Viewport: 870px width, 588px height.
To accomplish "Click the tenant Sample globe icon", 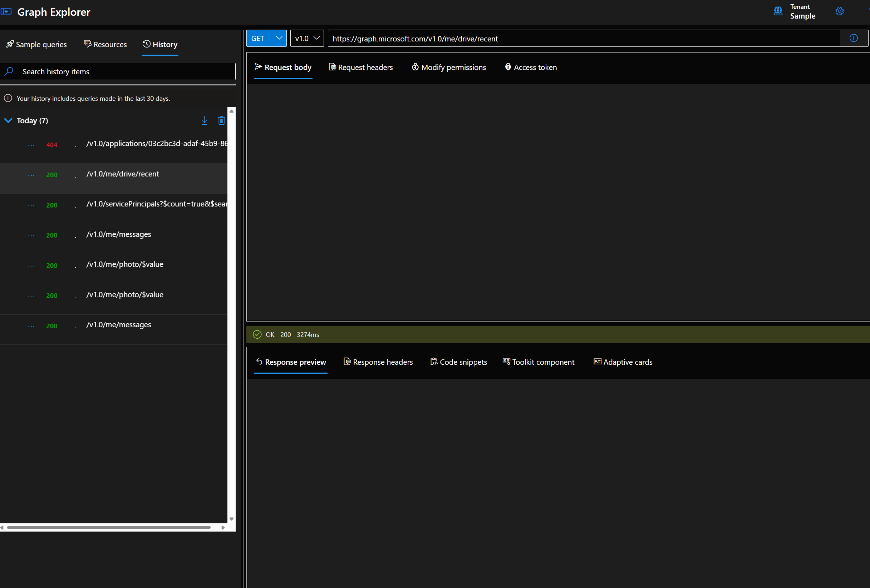I will 778,11.
